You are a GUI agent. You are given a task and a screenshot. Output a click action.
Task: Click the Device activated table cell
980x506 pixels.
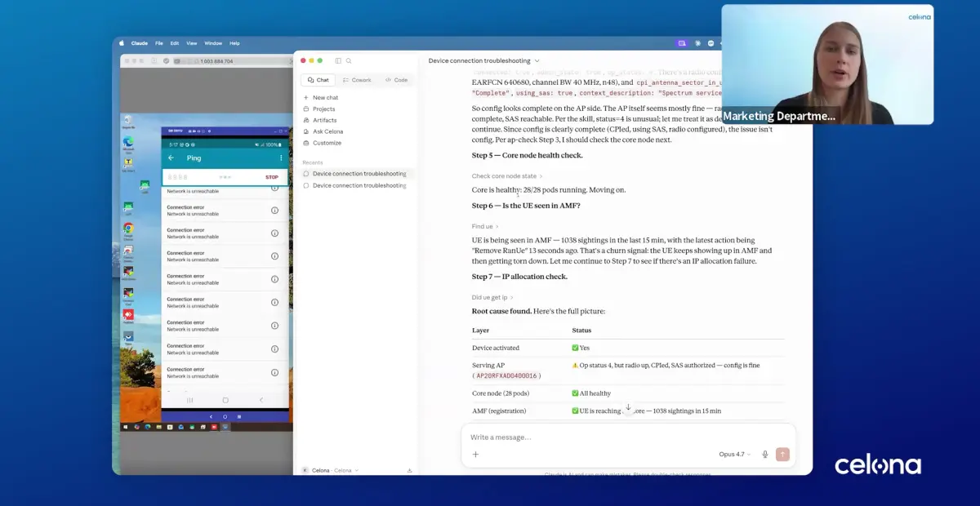coord(496,348)
